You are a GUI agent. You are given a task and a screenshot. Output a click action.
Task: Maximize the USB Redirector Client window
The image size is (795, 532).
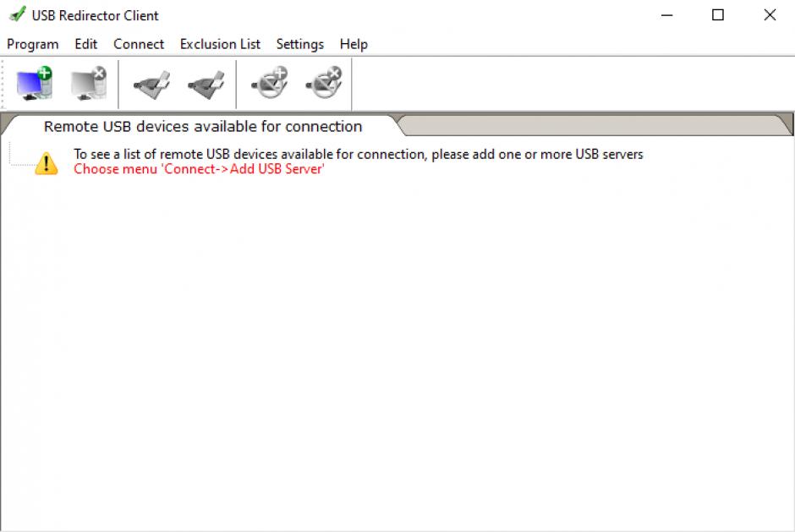click(x=718, y=15)
